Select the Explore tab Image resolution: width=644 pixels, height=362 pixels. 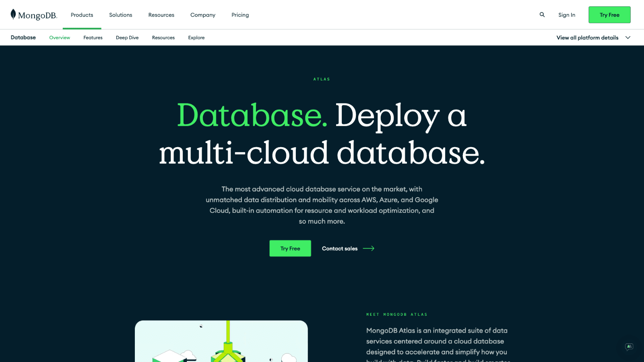196,37
